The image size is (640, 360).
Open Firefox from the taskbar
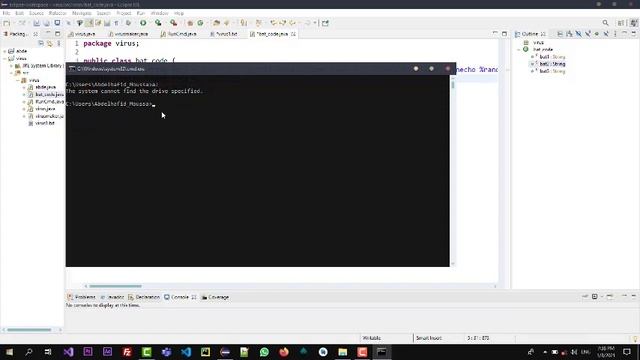tap(284, 352)
